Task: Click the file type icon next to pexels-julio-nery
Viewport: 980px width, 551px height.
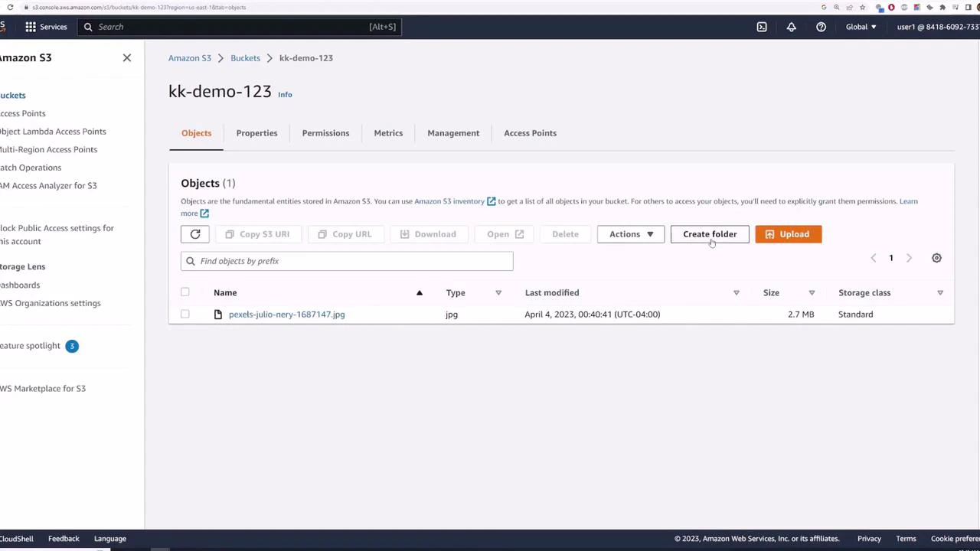Action: point(218,314)
